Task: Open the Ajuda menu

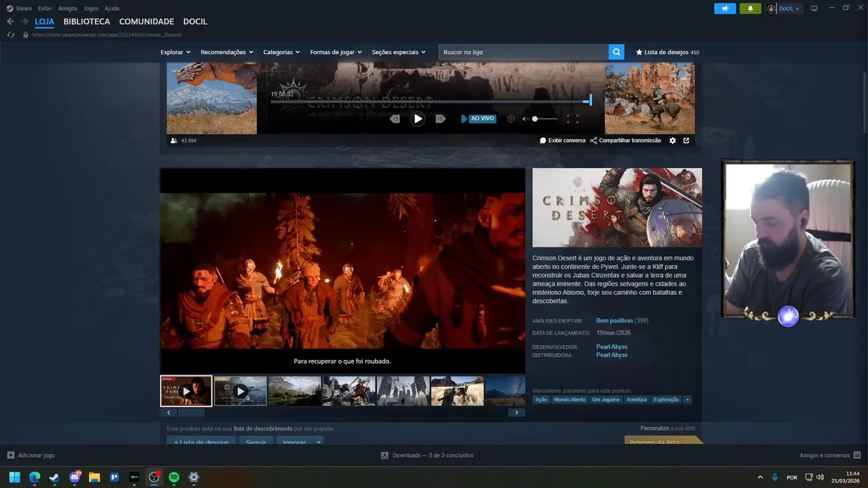Action: point(112,9)
